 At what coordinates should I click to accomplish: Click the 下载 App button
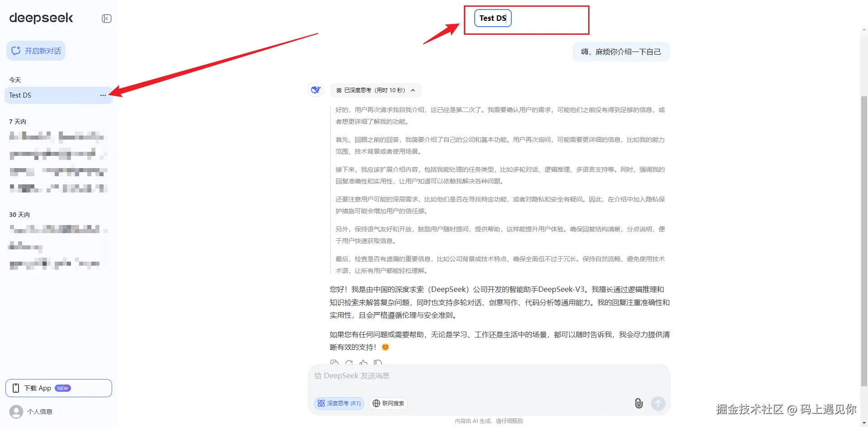click(59, 388)
